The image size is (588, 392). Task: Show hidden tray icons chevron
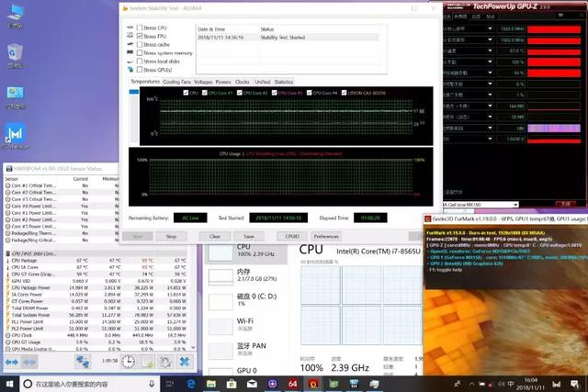(x=471, y=384)
